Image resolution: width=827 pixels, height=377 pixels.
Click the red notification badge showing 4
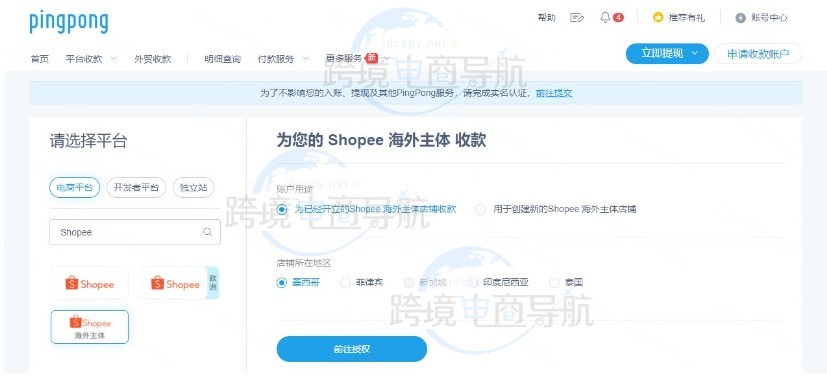coord(618,17)
